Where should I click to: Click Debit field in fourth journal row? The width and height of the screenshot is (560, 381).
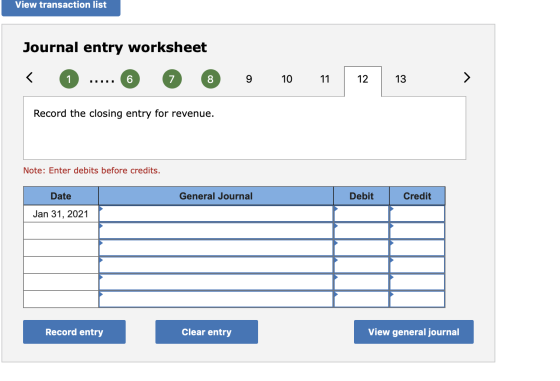[361, 265]
